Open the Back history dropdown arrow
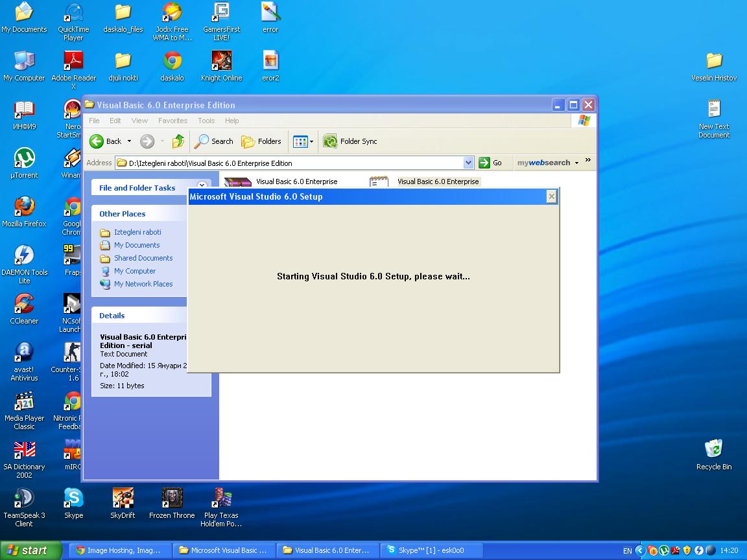The height and width of the screenshot is (560, 747). pyautogui.click(x=129, y=141)
